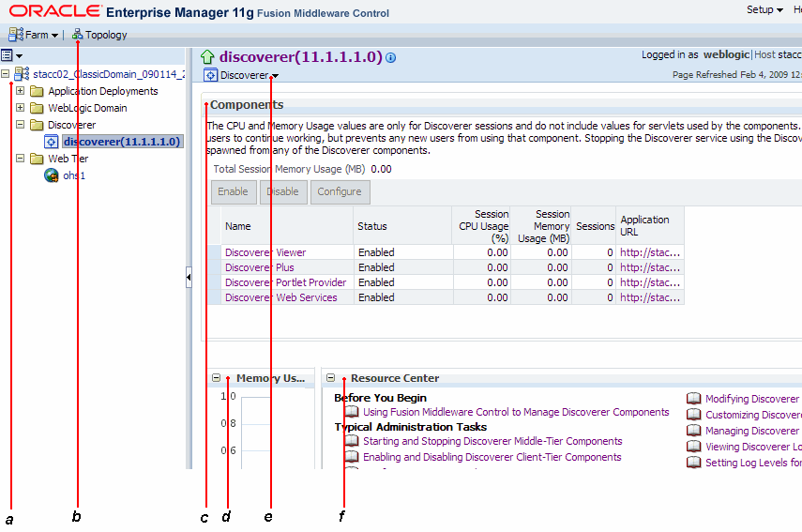Click book icon beside Setting Log Levels
This screenshot has height=532, width=802.
pyautogui.click(x=693, y=462)
